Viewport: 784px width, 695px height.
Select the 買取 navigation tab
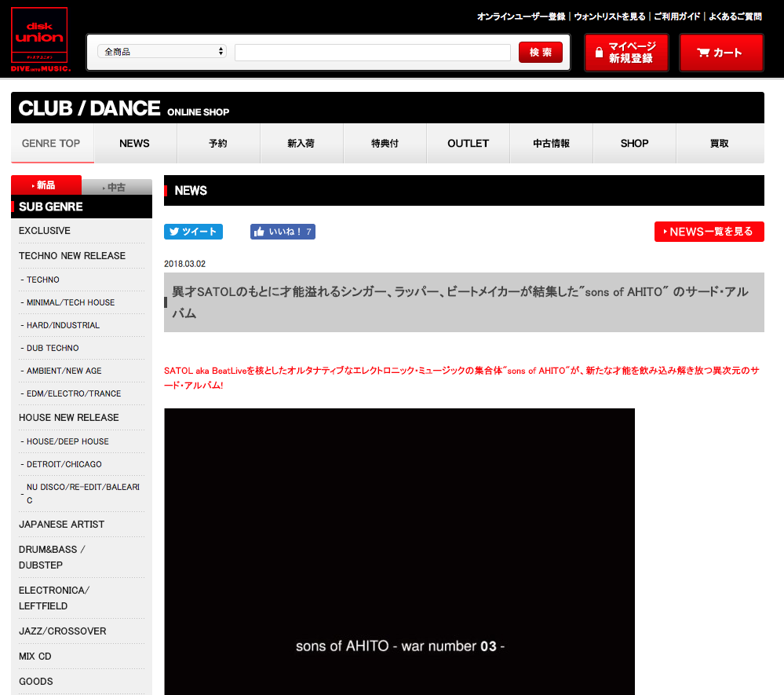[x=720, y=144]
